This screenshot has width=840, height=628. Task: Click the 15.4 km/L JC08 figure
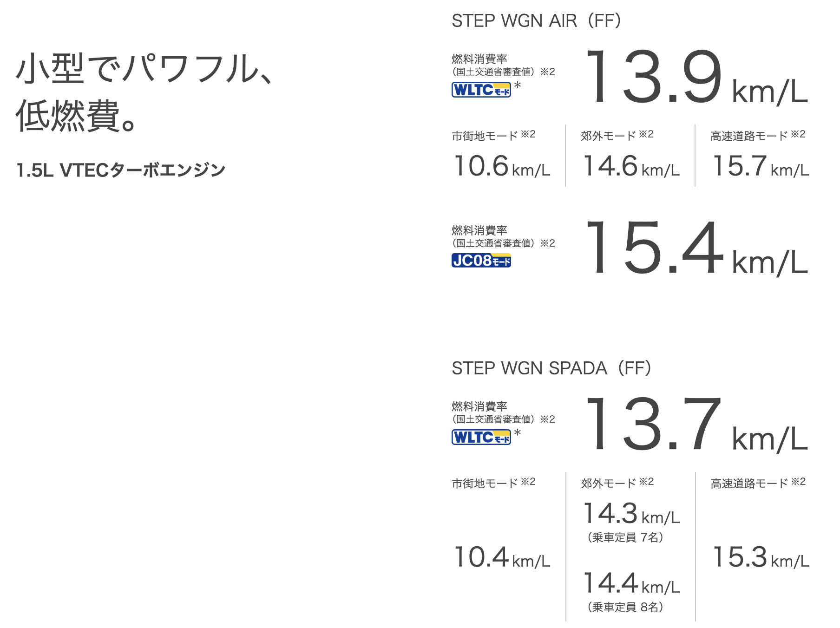[x=696, y=249]
